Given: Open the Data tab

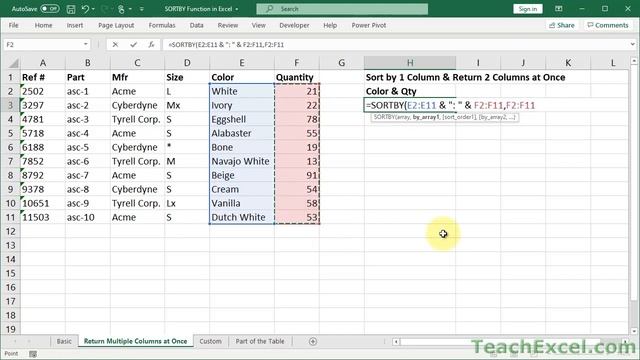Looking at the screenshot, I should [196, 25].
